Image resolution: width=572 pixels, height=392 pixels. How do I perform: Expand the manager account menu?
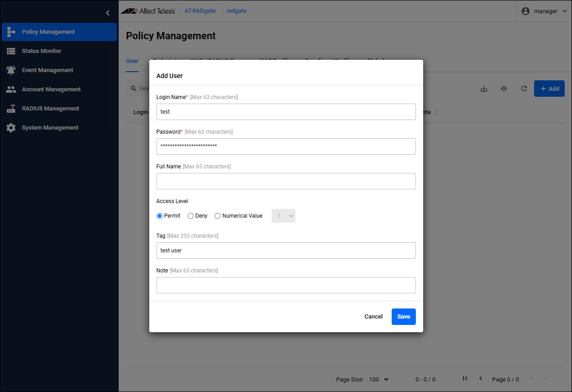tap(545, 11)
